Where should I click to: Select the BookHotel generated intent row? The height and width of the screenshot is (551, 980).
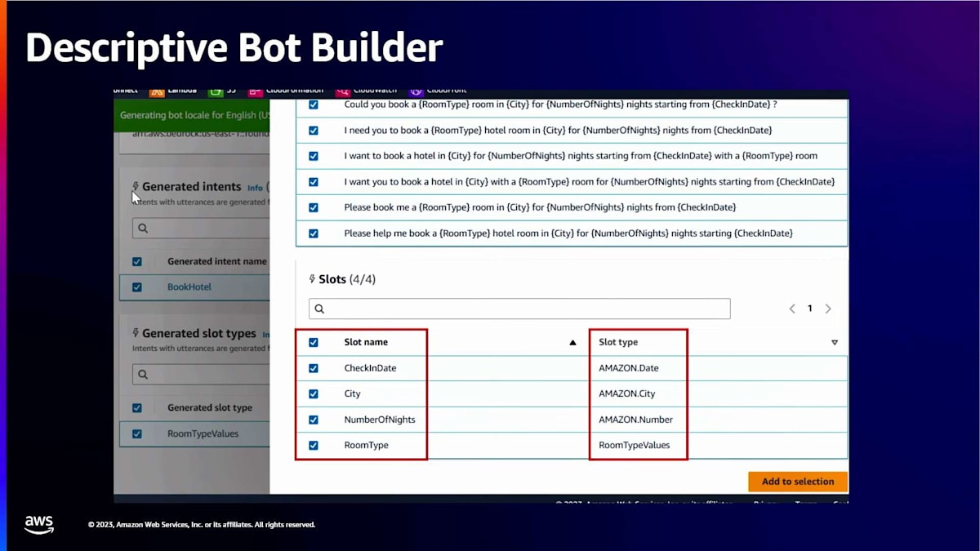pos(194,287)
